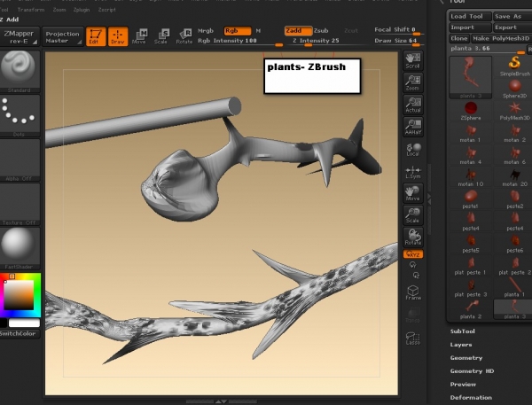Click the right shelf Scale view icon
Viewport: 532px width, 405px height.
tap(412, 215)
